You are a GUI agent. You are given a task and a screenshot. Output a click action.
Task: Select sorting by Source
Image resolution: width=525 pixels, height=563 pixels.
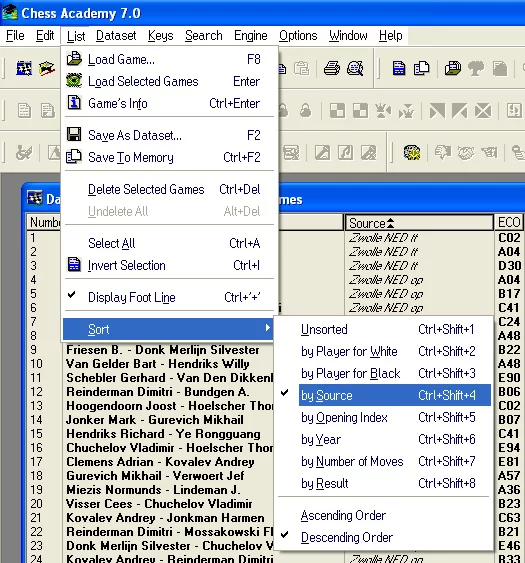click(x=394, y=395)
